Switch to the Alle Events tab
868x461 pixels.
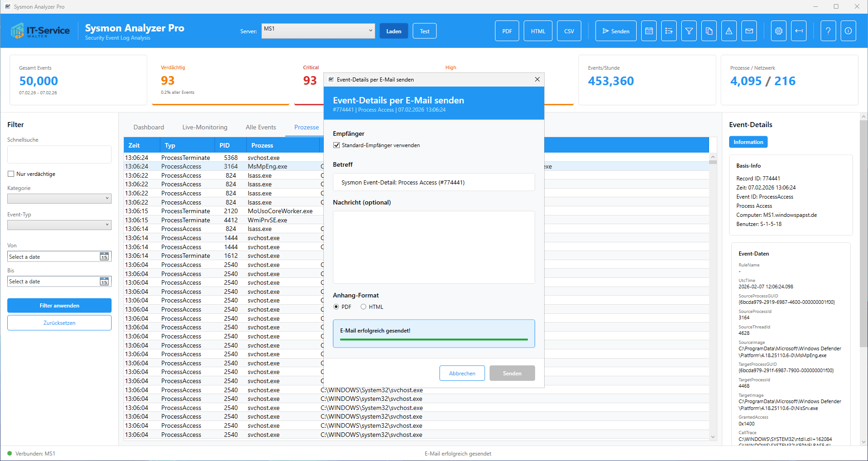[260, 127]
